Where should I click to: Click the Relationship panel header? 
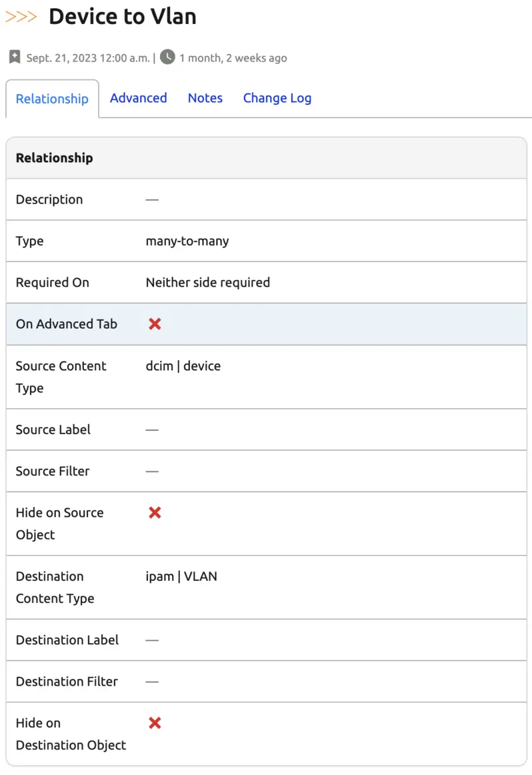click(x=55, y=158)
